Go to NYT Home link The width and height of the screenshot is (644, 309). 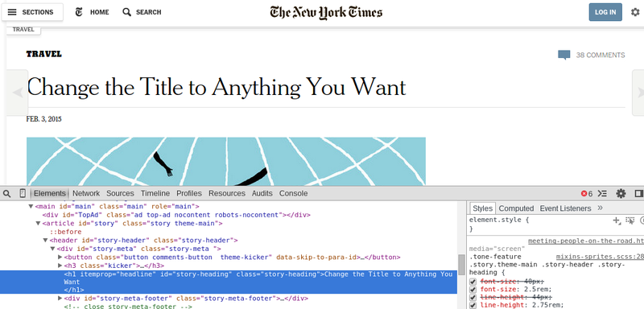click(x=93, y=12)
